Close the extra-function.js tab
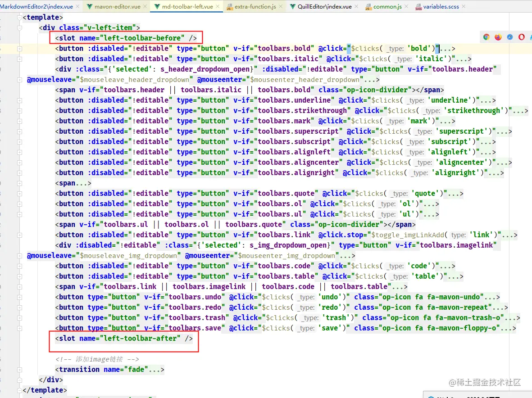This screenshot has width=532, height=398. [x=281, y=6]
